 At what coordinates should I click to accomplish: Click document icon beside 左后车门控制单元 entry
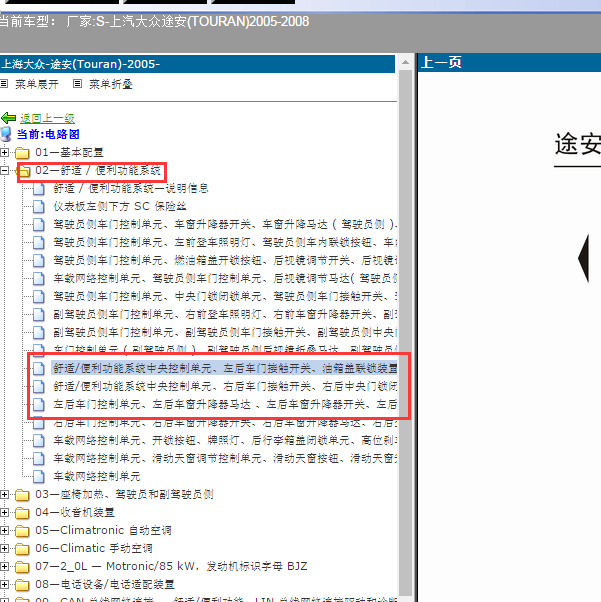pos(38,404)
